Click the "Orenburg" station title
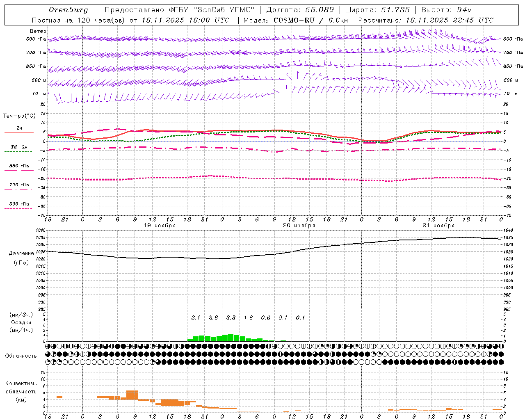The image size is (525, 420). click(x=68, y=10)
